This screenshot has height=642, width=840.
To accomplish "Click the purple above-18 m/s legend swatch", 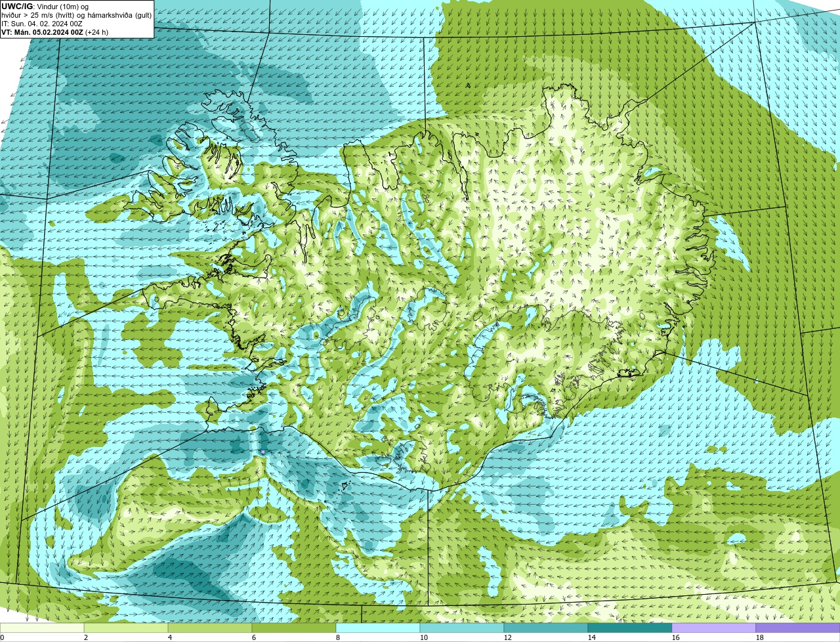I will pos(798,628).
